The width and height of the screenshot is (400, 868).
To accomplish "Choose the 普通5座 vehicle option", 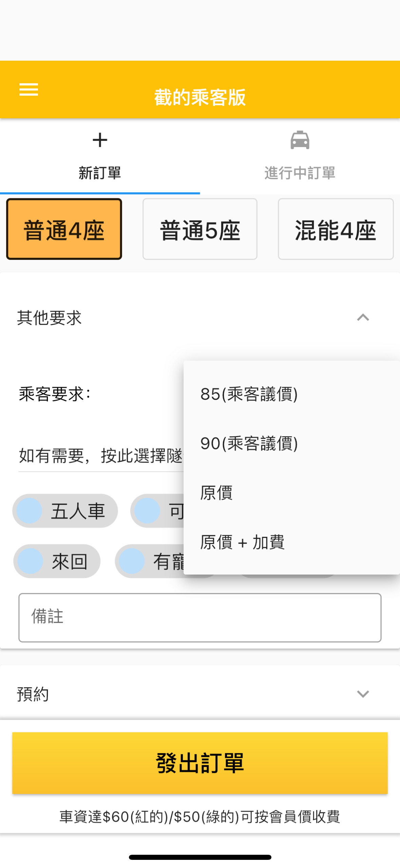I will click(x=200, y=229).
